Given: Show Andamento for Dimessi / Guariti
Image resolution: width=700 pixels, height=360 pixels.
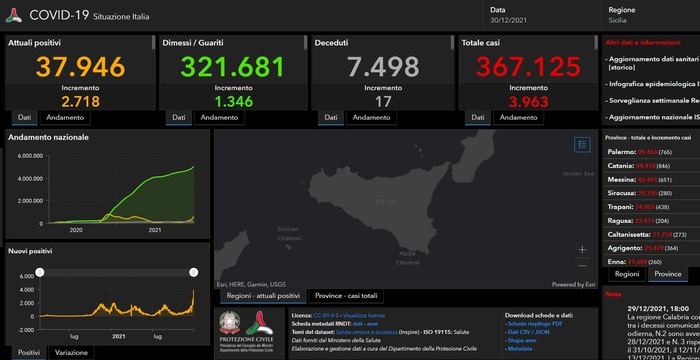Looking at the screenshot, I should [x=219, y=117].
